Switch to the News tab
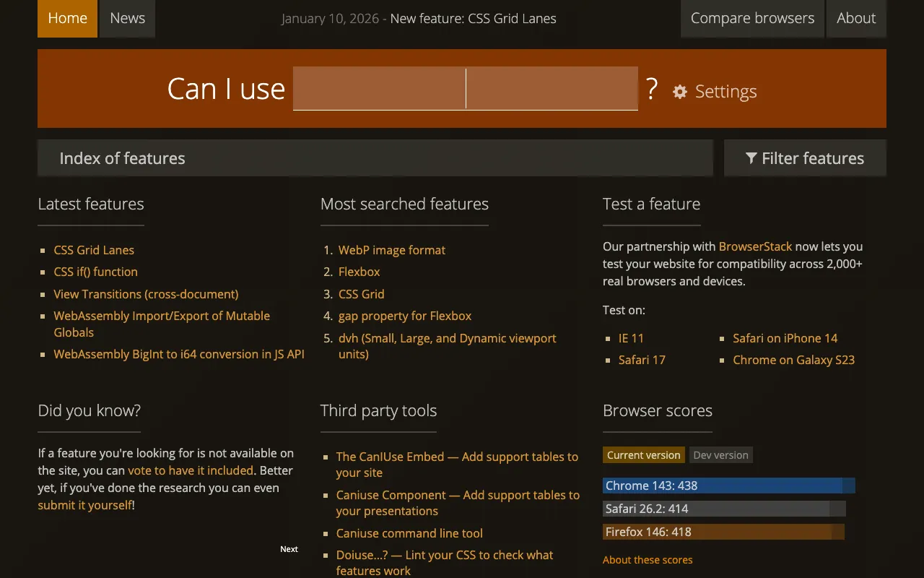The image size is (924, 578). (127, 18)
